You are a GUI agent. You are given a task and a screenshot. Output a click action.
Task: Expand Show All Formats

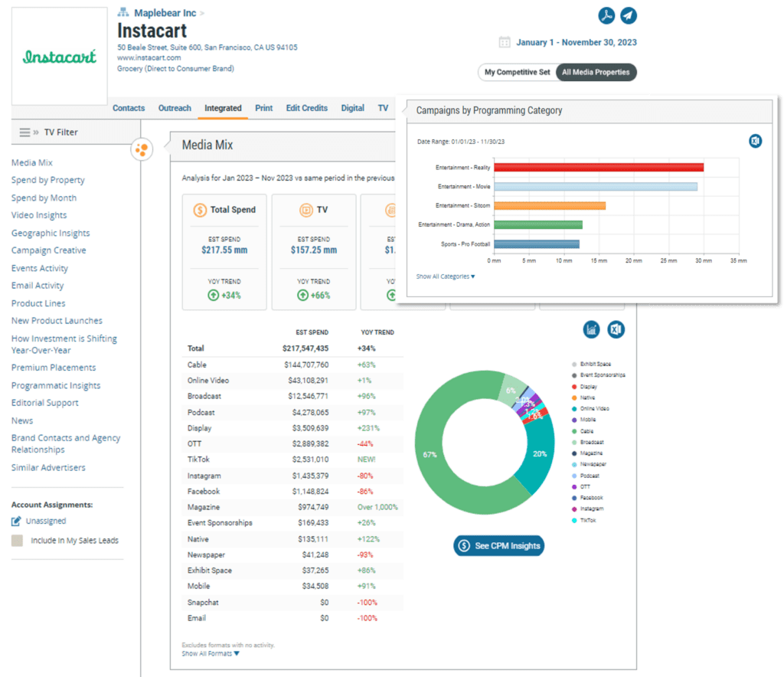pos(211,653)
